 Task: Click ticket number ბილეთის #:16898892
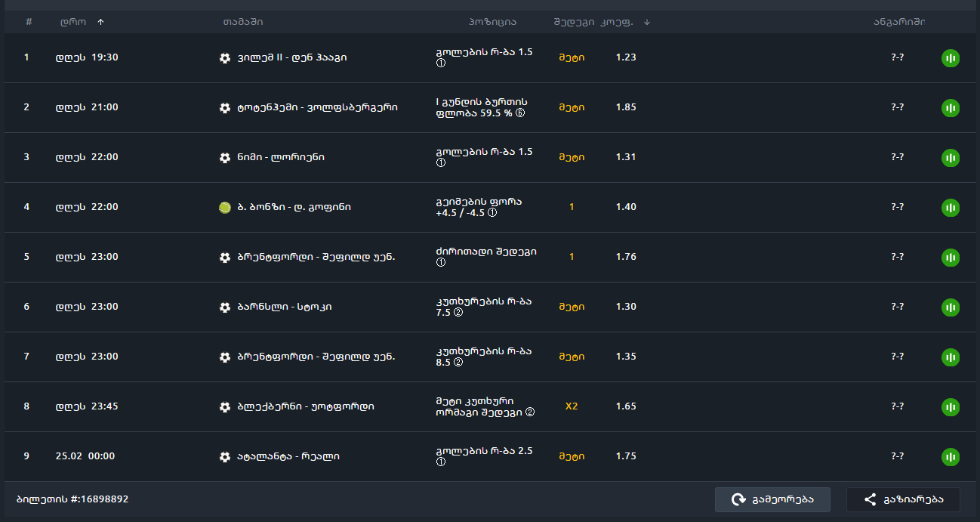72,499
